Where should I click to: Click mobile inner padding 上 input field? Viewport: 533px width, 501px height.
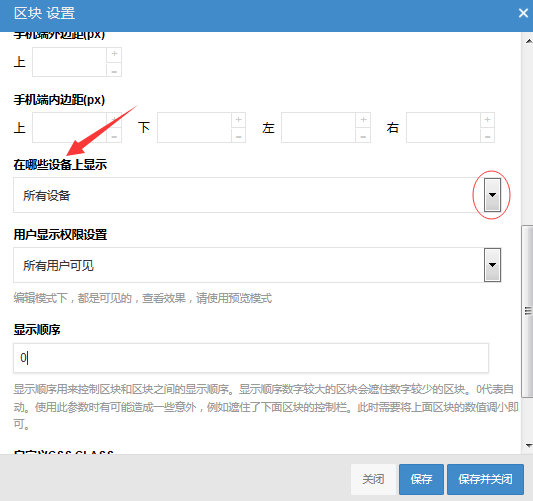69,128
